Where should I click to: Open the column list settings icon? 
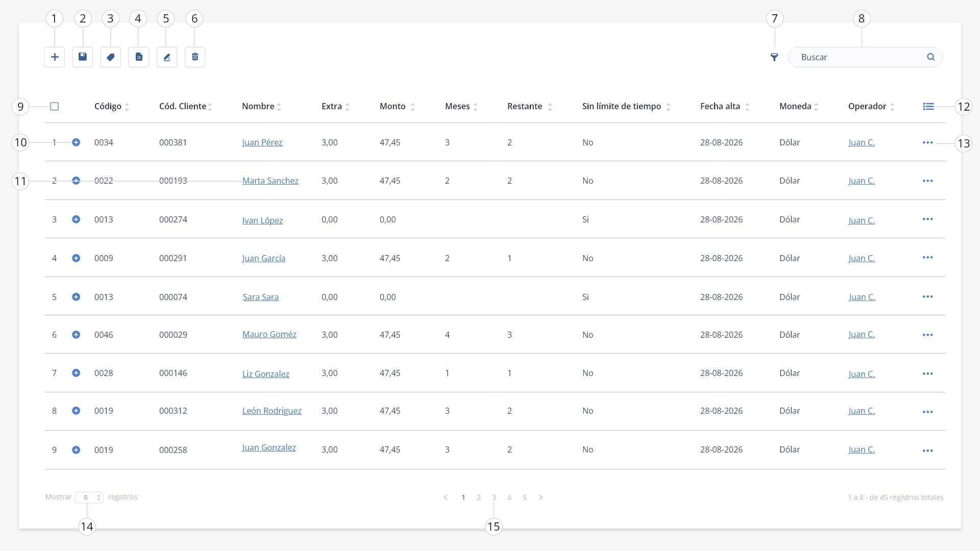pos(928,106)
